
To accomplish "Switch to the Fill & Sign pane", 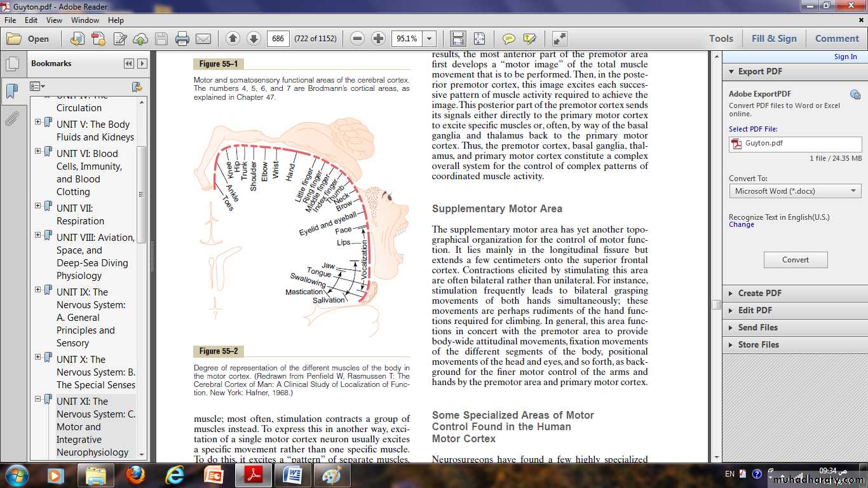I will click(x=773, y=39).
